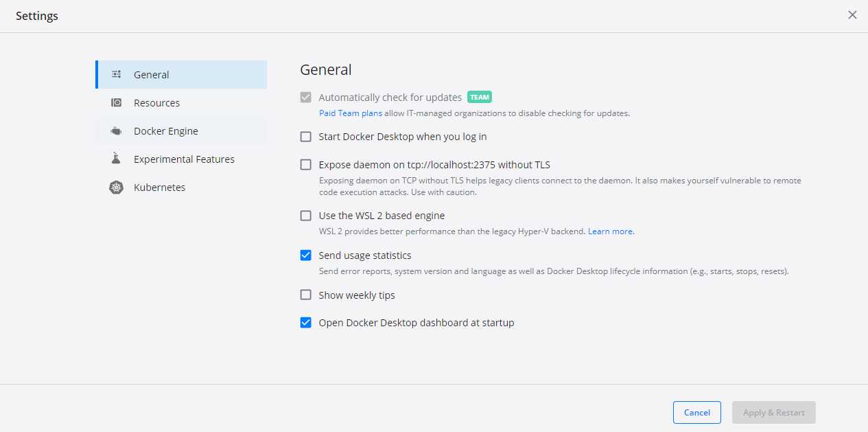Click the Resources disk icon

(x=117, y=102)
